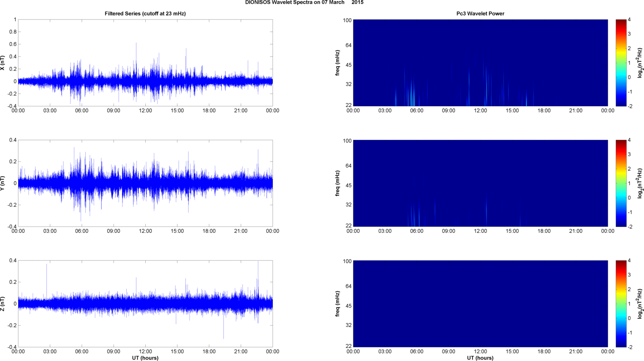Image resolution: width=644 pixels, height=361 pixels.
Task: Click the 'freq (mHz)' label of the top spectrogram
Action: click(x=338, y=63)
